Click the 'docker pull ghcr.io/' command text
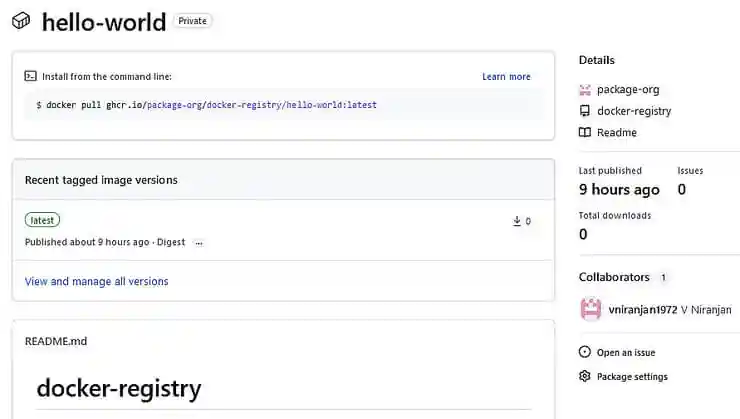740x419 pixels. click(97, 105)
